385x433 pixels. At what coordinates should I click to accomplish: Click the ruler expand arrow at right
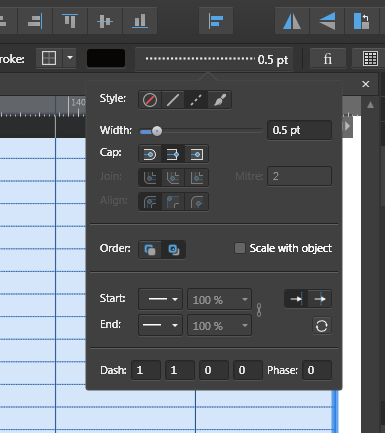(x=347, y=126)
